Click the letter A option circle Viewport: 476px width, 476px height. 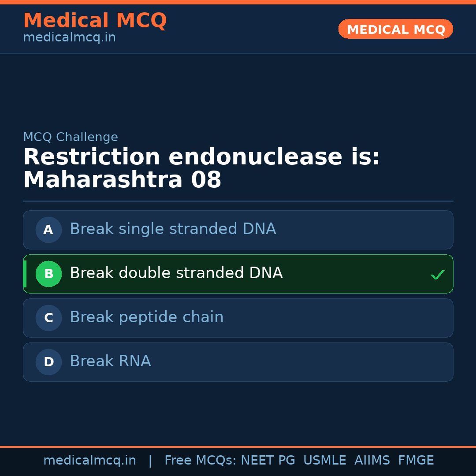point(48,230)
